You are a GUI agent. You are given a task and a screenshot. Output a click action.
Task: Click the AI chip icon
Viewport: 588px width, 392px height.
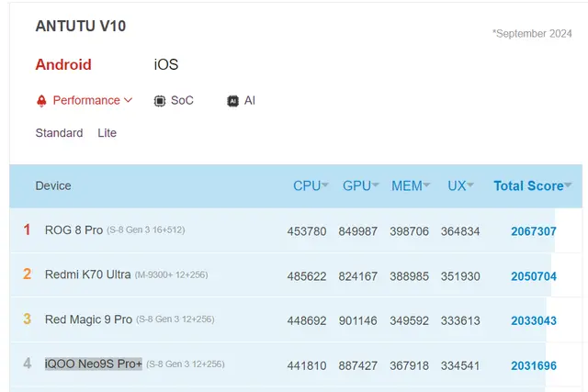click(233, 101)
